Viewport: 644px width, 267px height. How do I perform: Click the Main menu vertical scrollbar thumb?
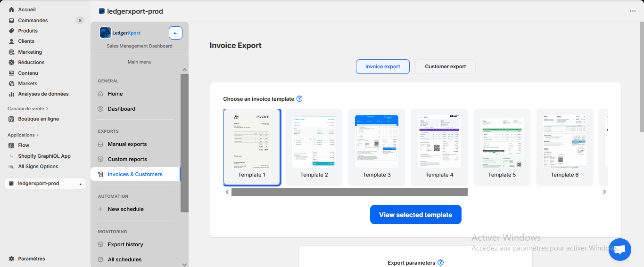(184, 143)
